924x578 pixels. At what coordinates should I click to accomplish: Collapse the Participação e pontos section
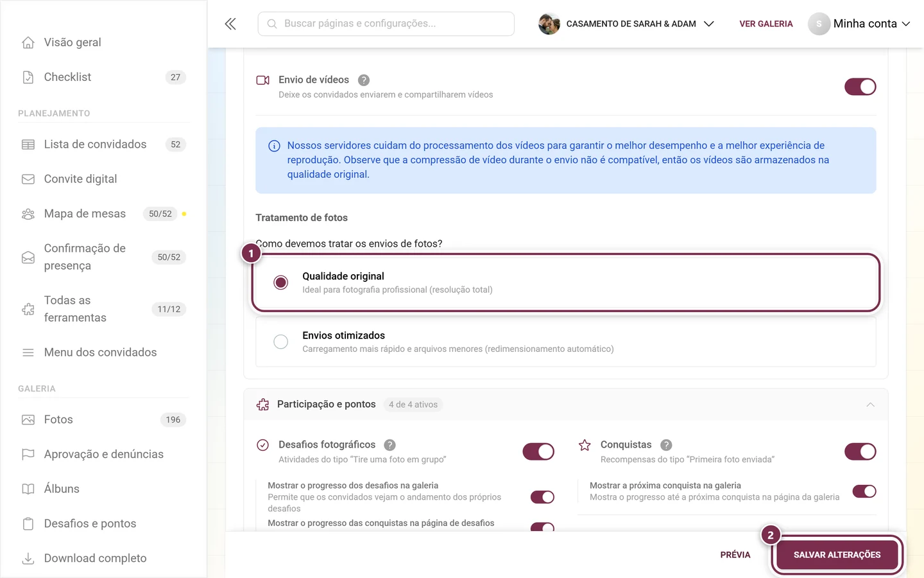point(870,405)
